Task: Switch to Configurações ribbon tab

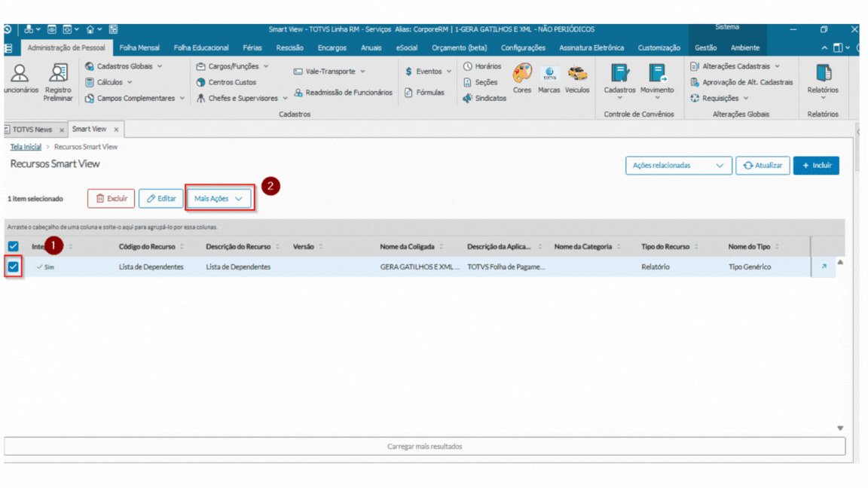Action: 523,47
